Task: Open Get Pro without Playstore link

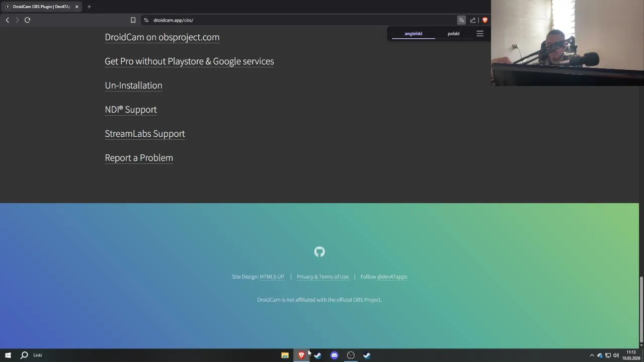Action: click(x=189, y=61)
